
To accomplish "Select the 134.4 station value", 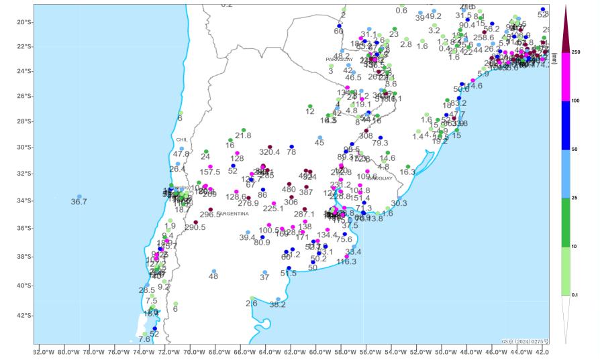I will click(x=327, y=235).
